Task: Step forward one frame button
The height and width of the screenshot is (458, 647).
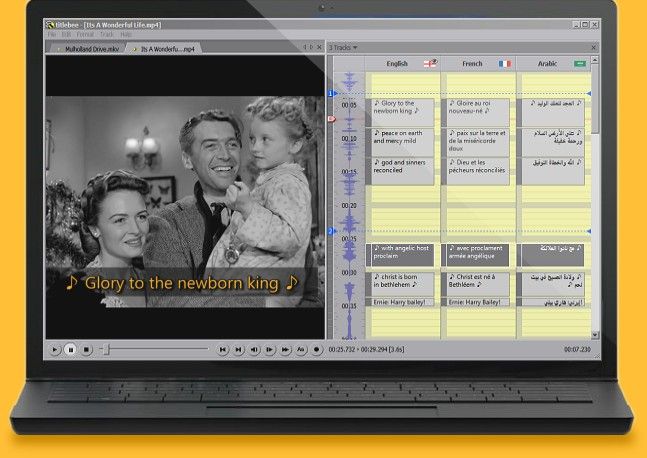Action: pos(270,350)
